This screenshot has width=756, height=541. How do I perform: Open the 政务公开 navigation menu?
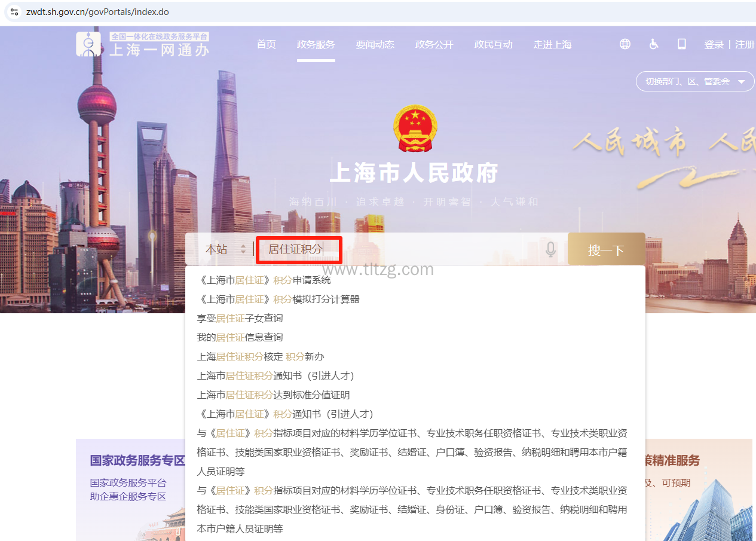coord(434,45)
